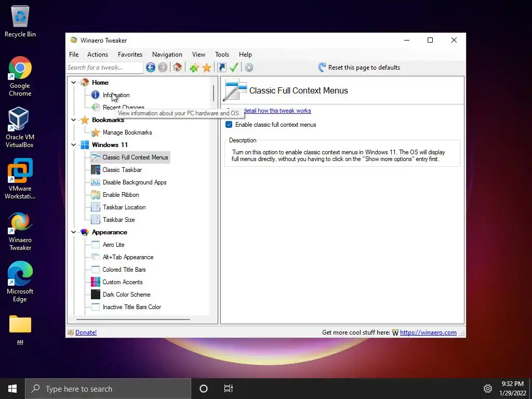
Task: Click the Classic Taskbar icon in tree
Action: point(96,170)
